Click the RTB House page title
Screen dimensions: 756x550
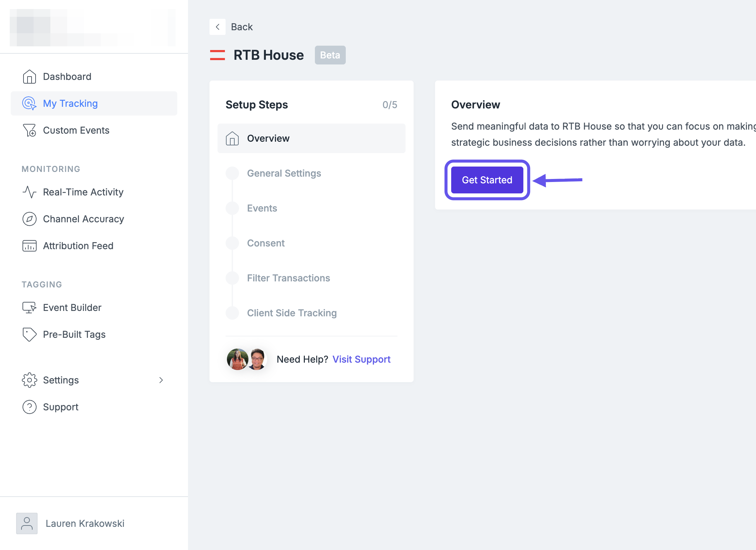click(x=269, y=55)
